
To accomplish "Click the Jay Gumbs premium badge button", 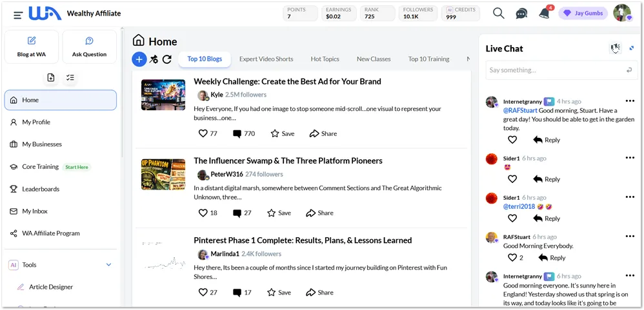I will coord(583,13).
